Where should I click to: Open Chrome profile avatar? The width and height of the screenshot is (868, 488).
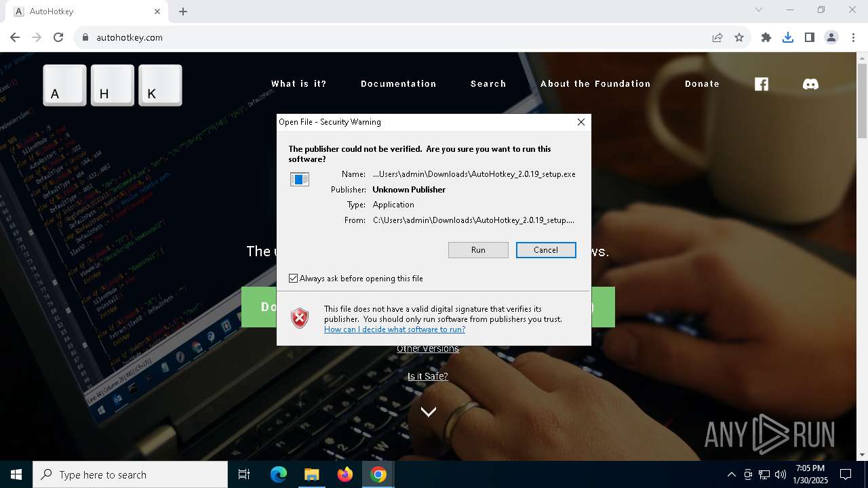[x=831, y=37]
